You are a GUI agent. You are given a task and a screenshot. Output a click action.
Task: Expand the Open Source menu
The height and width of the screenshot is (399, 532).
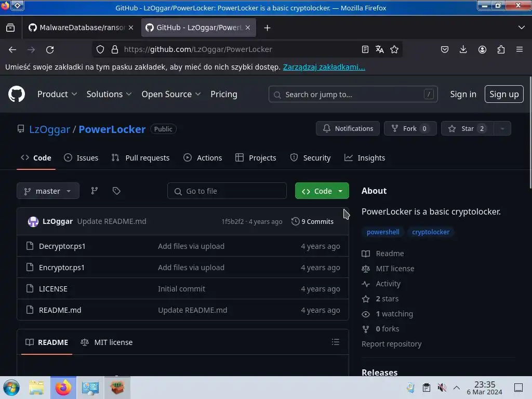(x=171, y=94)
